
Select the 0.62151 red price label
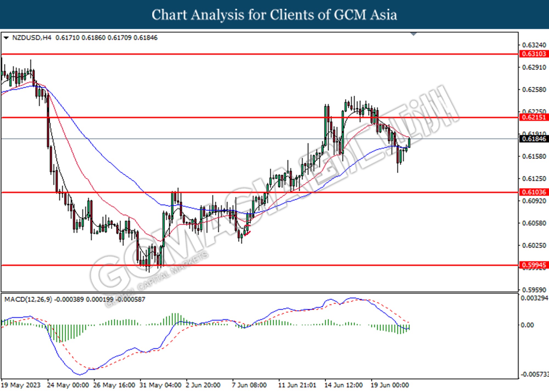pos(534,117)
